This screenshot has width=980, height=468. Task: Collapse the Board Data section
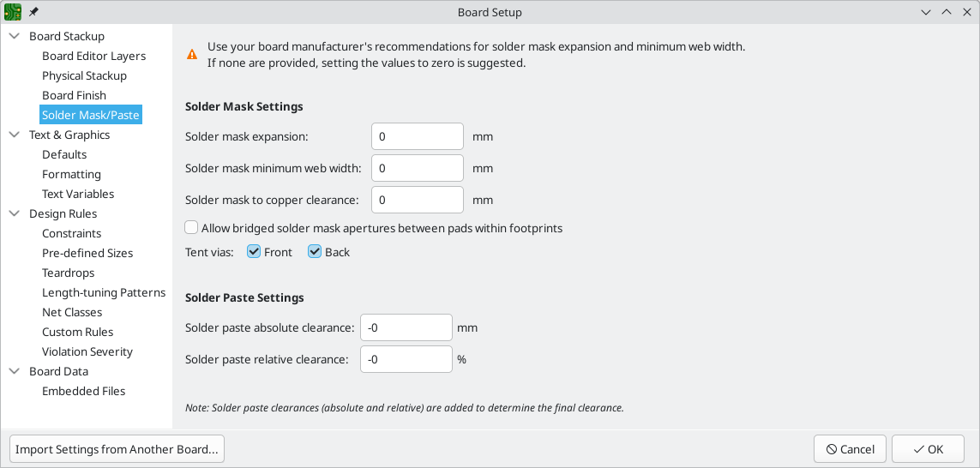point(15,371)
